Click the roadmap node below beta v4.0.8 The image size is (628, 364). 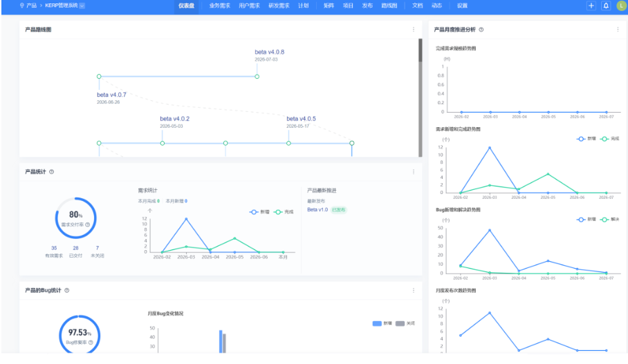coord(257,77)
